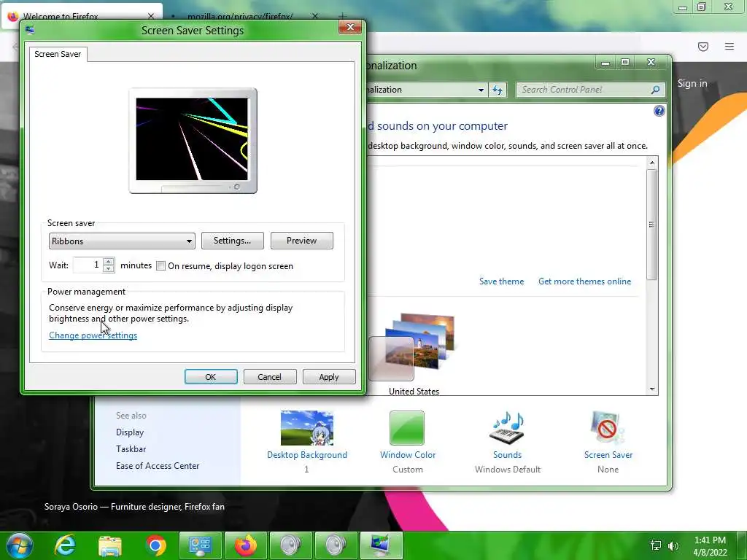Click the screen saver preview monitor image
This screenshot has width=747, height=560.
tap(193, 141)
